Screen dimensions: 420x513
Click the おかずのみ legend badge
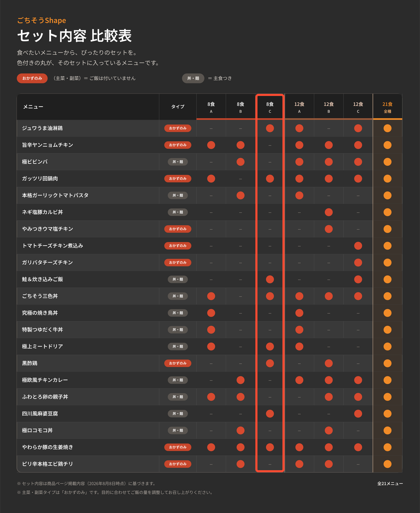[32, 78]
